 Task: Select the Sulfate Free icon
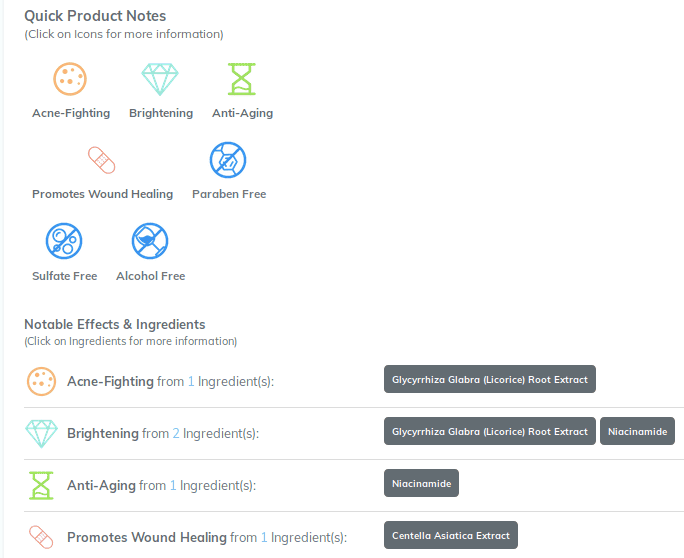(64, 241)
